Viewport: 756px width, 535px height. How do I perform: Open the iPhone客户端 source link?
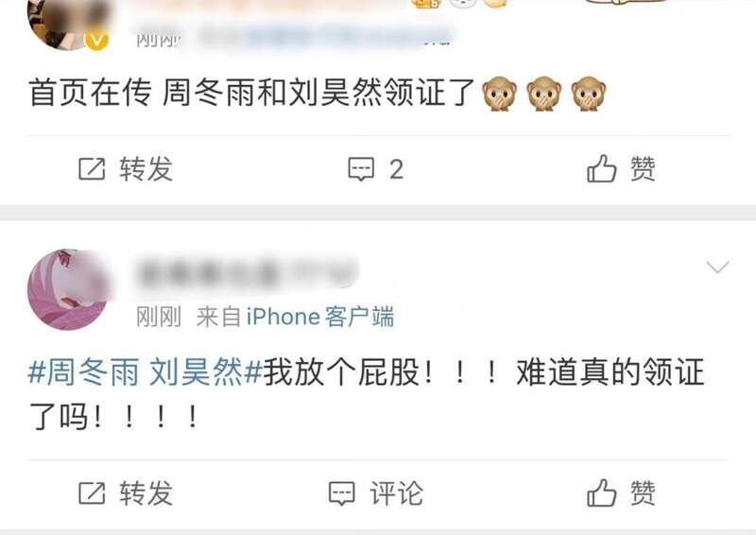tap(320, 317)
